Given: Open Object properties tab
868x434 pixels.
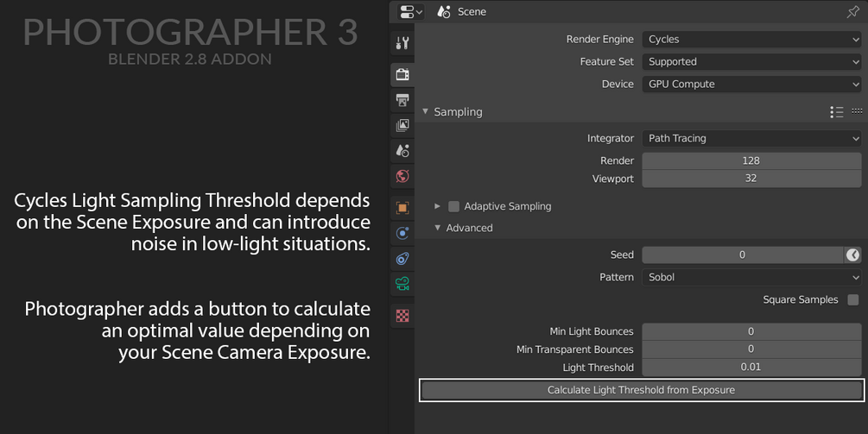Looking at the screenshot, I should tap(402, 208).
